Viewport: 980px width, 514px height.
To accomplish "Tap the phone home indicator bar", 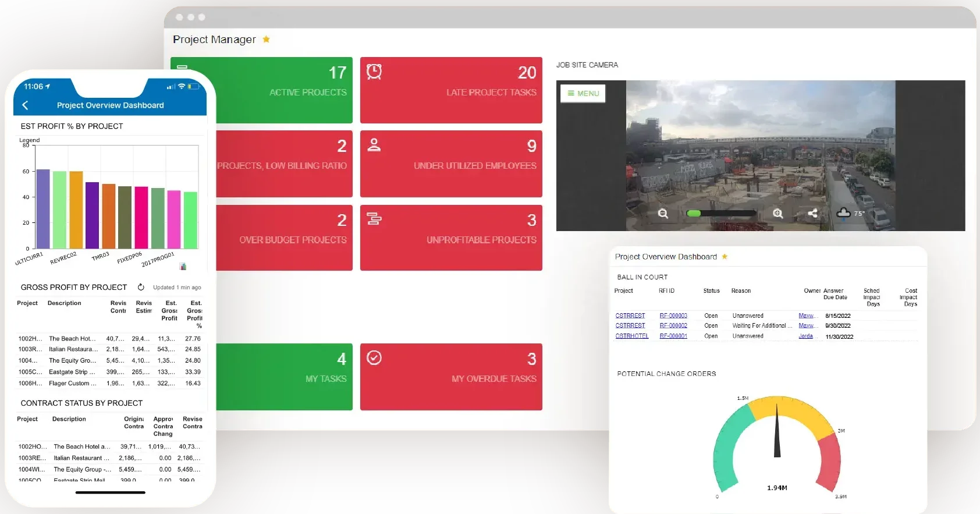I will click(111, 492).
